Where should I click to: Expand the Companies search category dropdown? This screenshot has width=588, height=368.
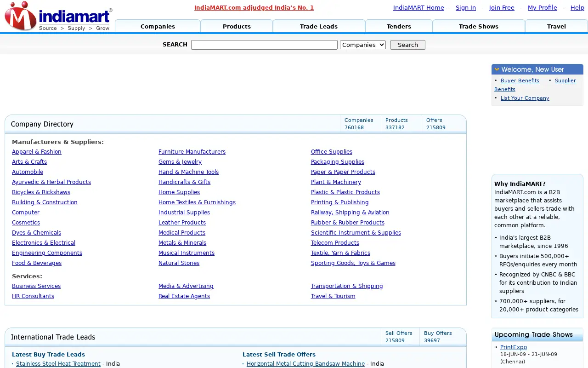click(x=363, y=45)
